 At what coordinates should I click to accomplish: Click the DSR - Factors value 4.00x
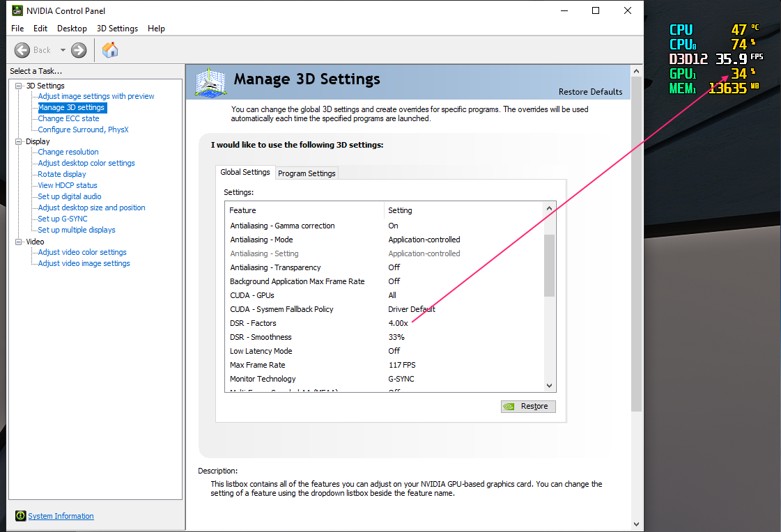point(398,323)
